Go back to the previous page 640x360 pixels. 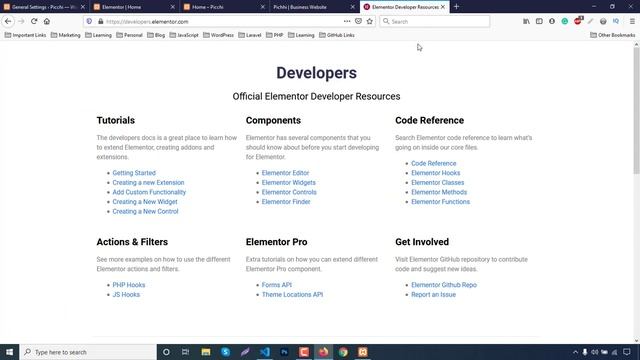click(x=8, y=21)
